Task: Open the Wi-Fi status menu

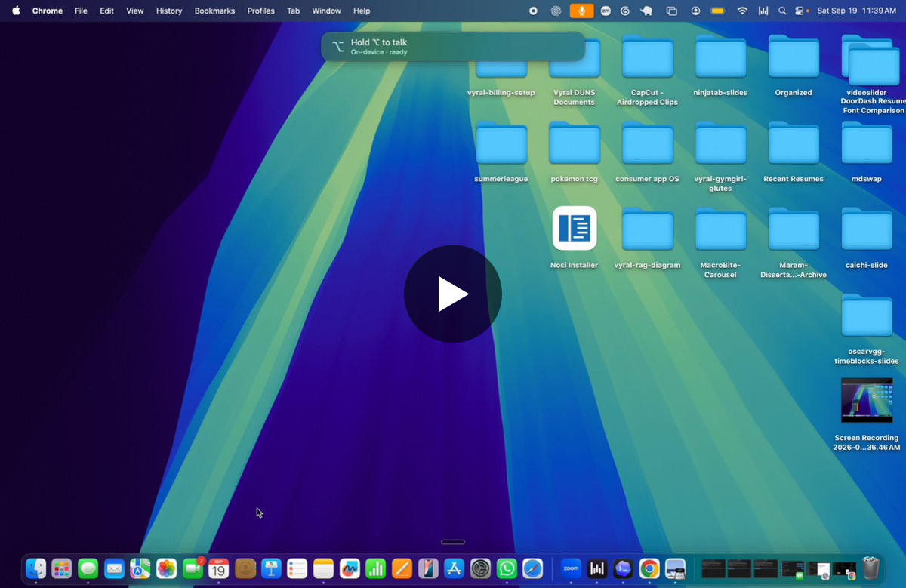Action: coord(742,11)
